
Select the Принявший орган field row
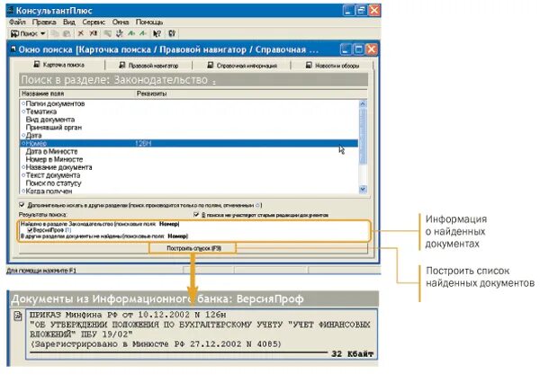coord(189,128)
